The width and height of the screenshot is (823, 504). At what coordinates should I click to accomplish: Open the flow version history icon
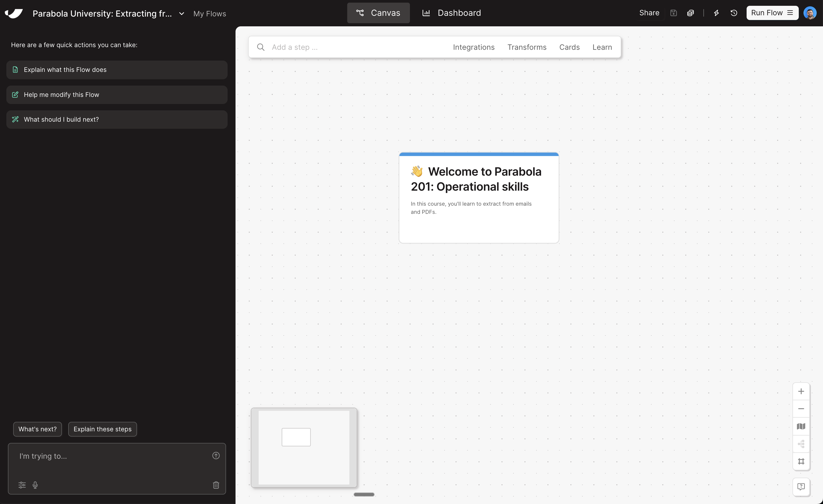tap(733, 13)
